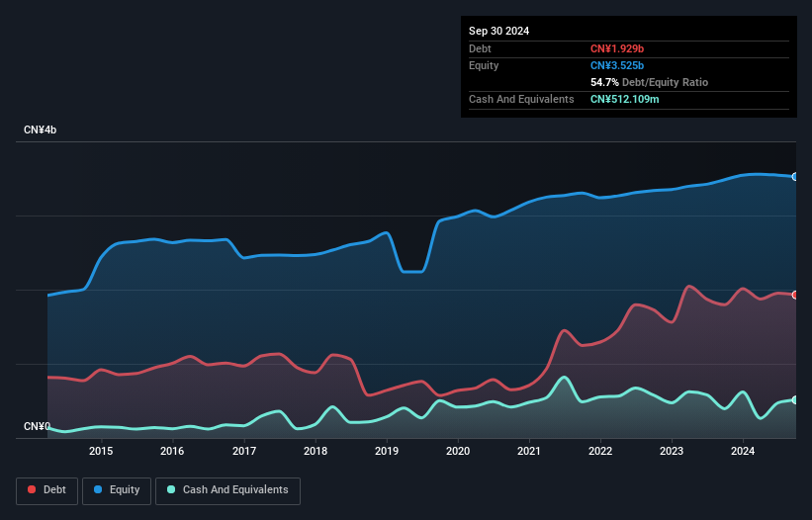Click the 54.7% Debt/Equity Ratio text
The width and height of the screenshot is (812, 520).
pos(649,82)
